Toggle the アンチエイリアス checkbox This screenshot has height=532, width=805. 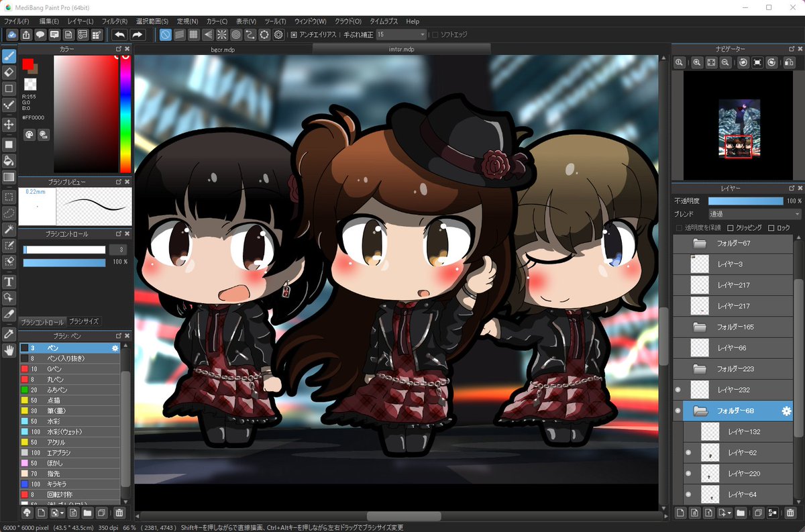click(294, 34)
